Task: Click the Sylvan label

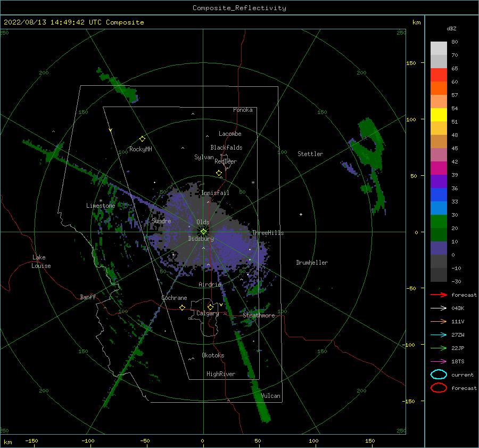Action: [204, 157]
